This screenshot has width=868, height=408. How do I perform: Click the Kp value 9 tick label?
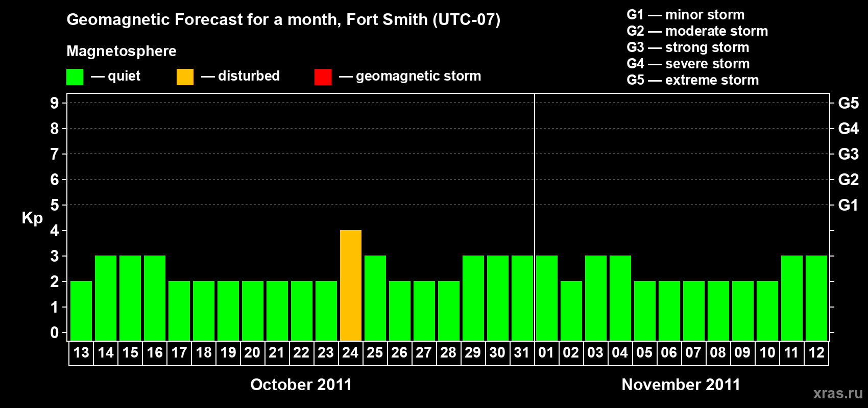coord(55,103)
